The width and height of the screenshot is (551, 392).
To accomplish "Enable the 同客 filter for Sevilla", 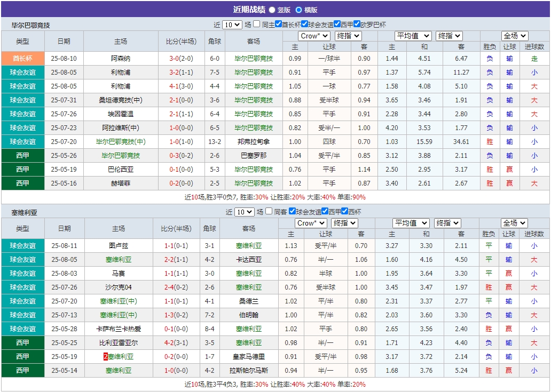I will (269, 212).
